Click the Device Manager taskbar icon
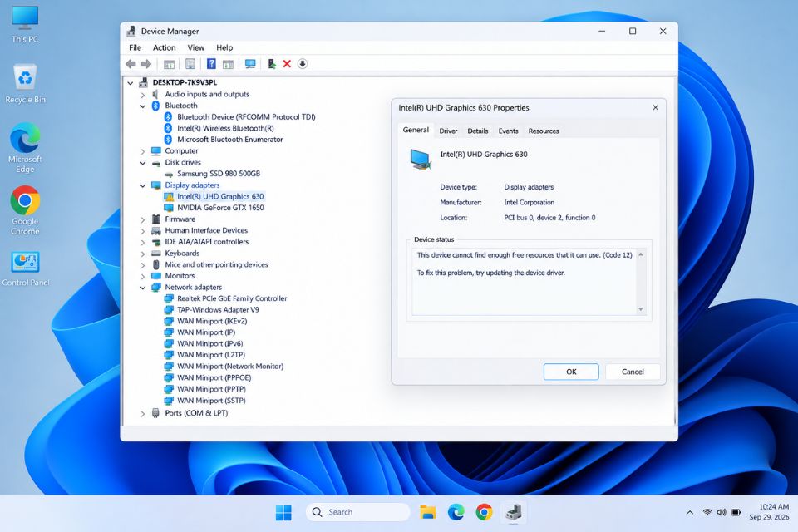 click(x=514, y=512)
